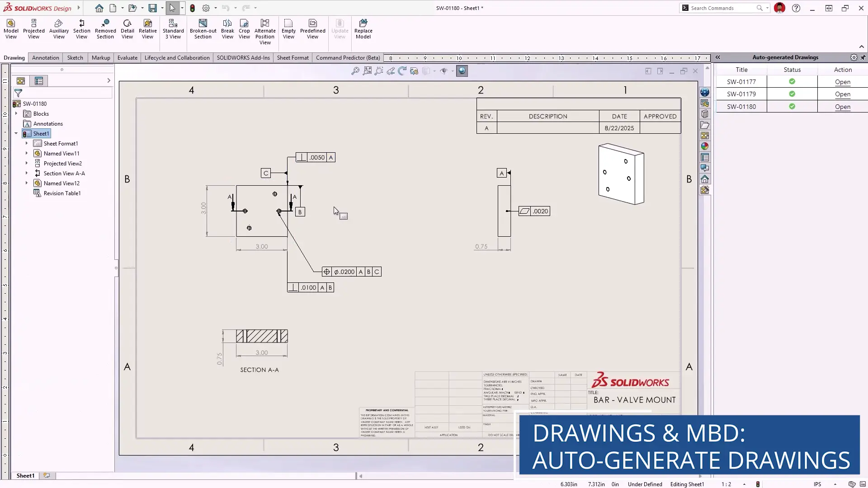Insert a Standard 3 View
The width and height of the screenshot is (868, 488).
point(173,28)
